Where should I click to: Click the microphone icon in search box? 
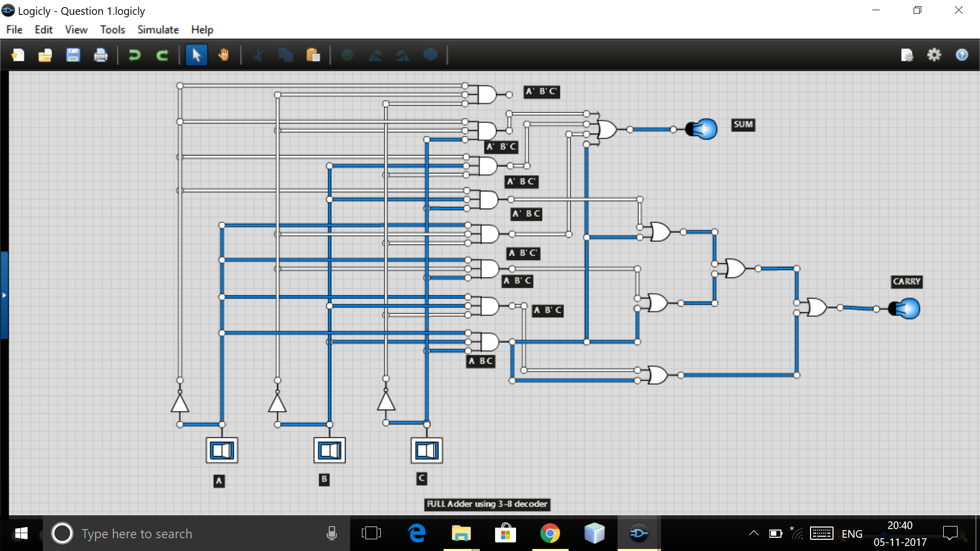tap(332, 534)
